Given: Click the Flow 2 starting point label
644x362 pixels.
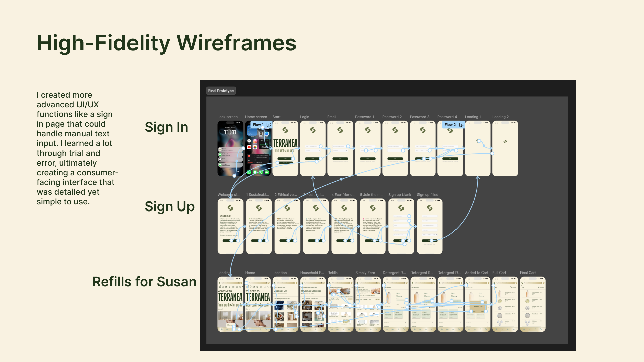Looking at the screenshot, I should [450, 125].
